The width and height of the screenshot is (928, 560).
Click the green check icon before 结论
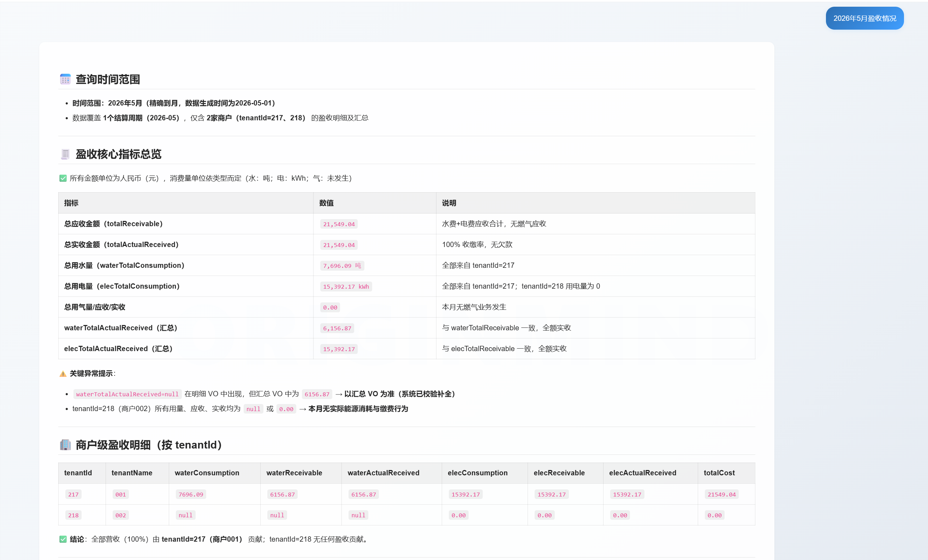[63, 539]
